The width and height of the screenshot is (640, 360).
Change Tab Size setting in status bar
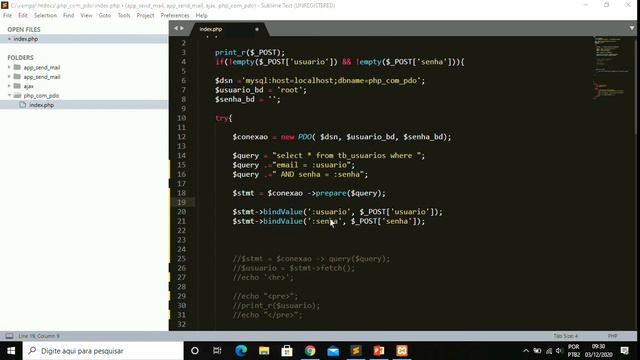(x=566, y=336)
